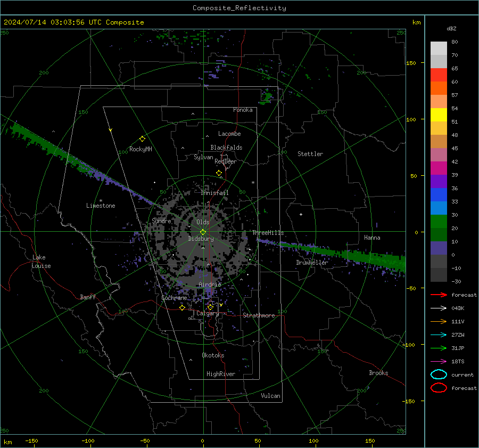Click the RedDeer city label

coord(226,161)
